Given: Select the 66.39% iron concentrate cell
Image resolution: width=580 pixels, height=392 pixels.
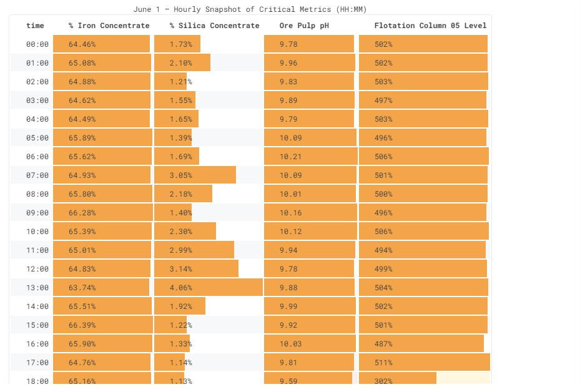Looking at the screenshot, I should point(102,325).
